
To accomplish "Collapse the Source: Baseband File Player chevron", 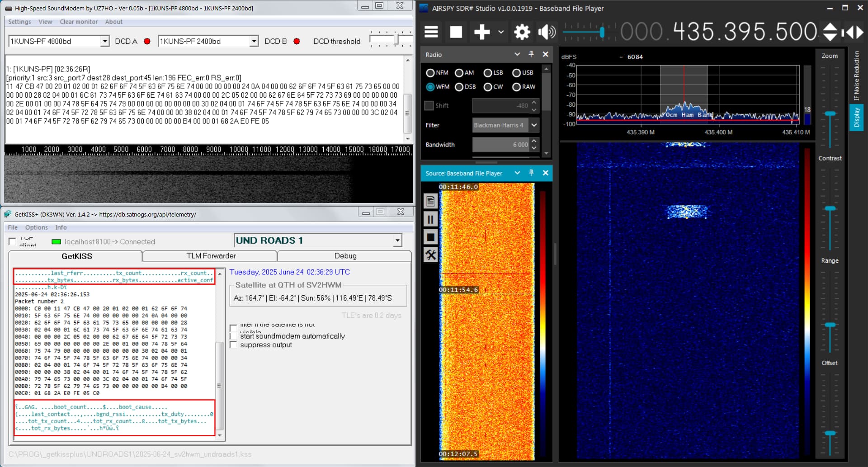I will pyautogui.click(x=517, y=173).
